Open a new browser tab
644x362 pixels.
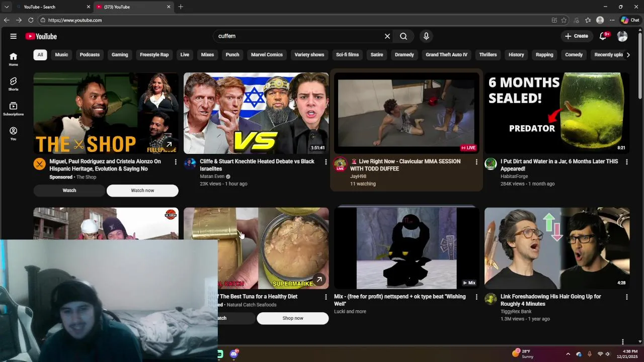pos(181,7)
